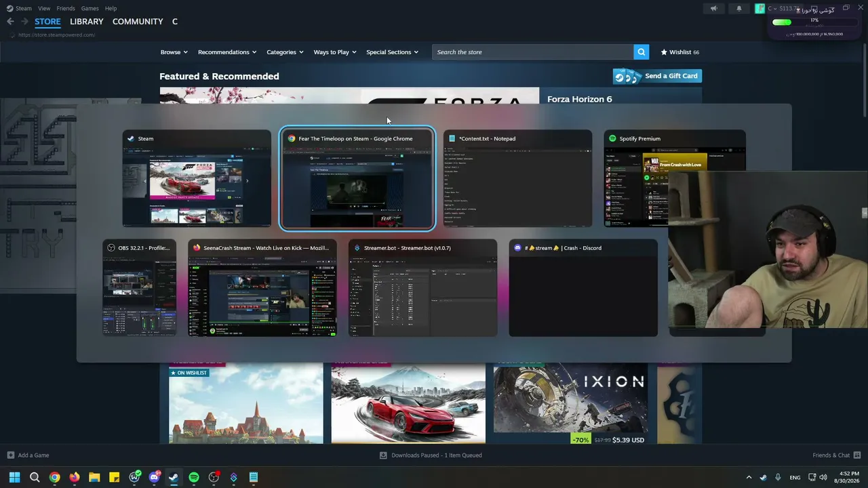Click the Search the store field

coord(533,52)
